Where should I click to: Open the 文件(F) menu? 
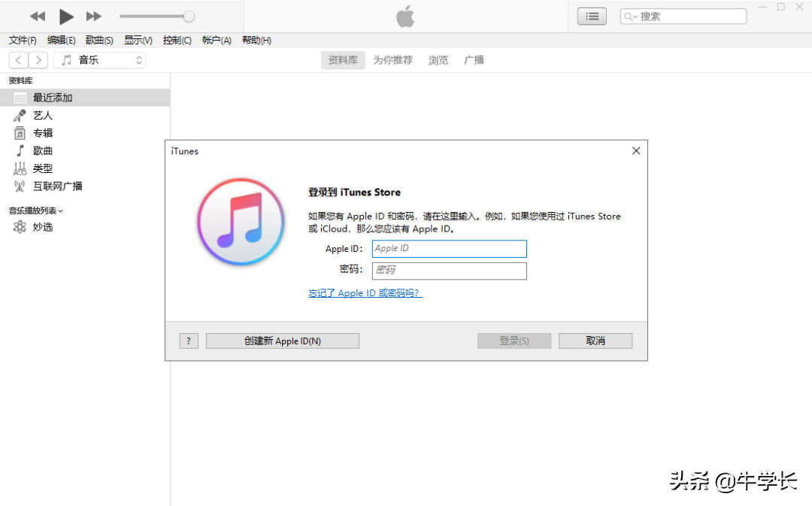point(23,41)
